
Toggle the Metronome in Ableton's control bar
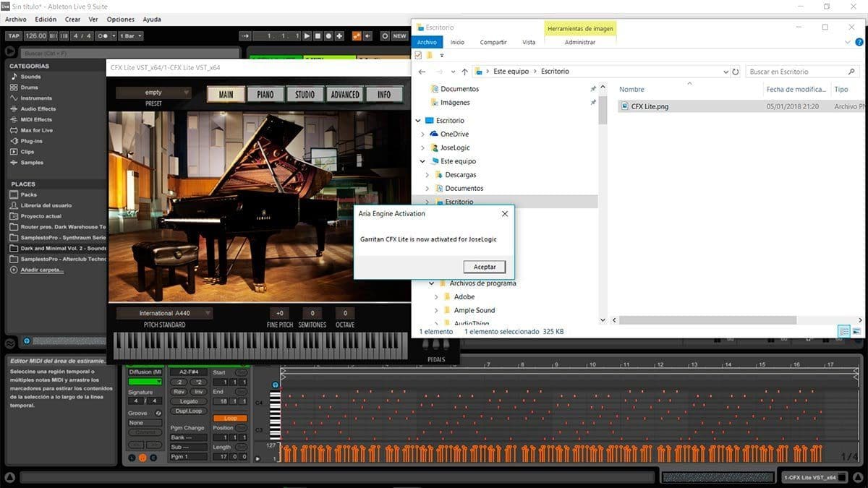click(106, 35)
